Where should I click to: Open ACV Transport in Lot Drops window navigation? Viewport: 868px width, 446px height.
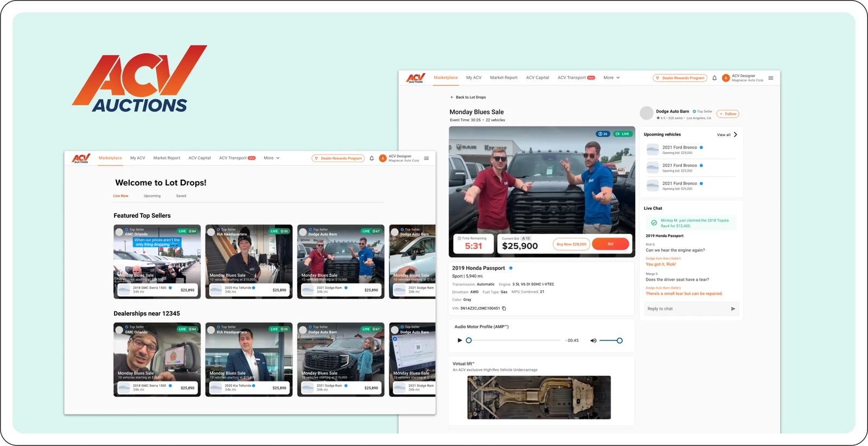[x=237, y=158]
